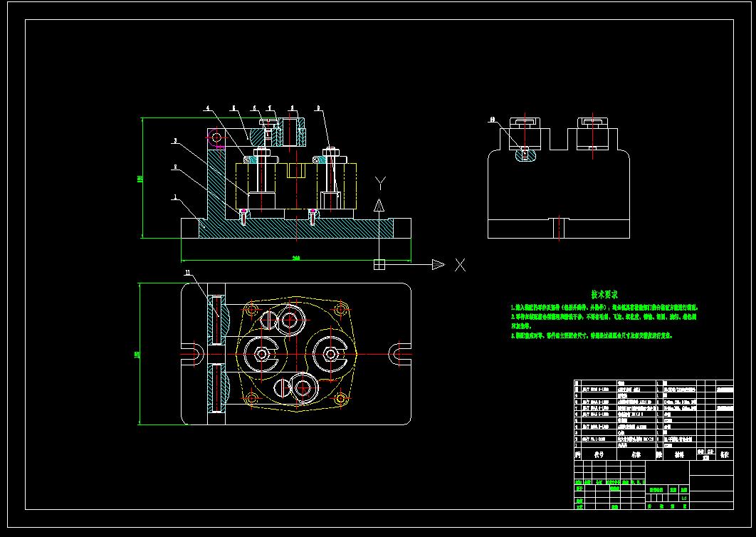Select part balloon number 9
The height and width of the screenshot is (537, 756).
click(x=318, y=108)
